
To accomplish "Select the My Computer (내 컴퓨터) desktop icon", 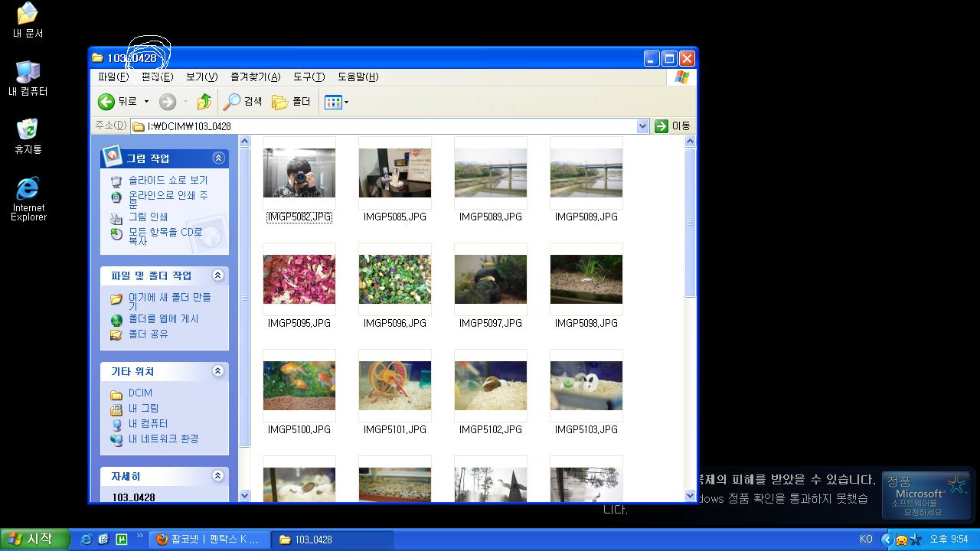I will 28,73.
